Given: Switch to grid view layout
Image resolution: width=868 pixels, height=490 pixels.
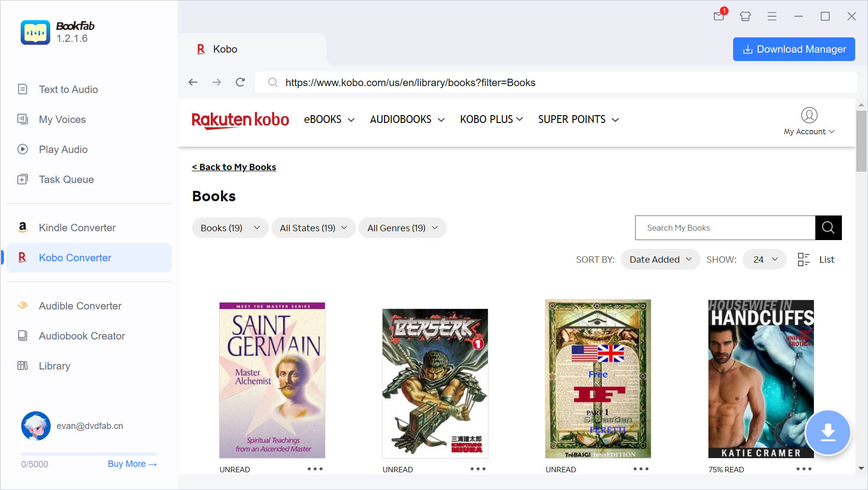Looking at the screenshot, I should tap(803, 259).
